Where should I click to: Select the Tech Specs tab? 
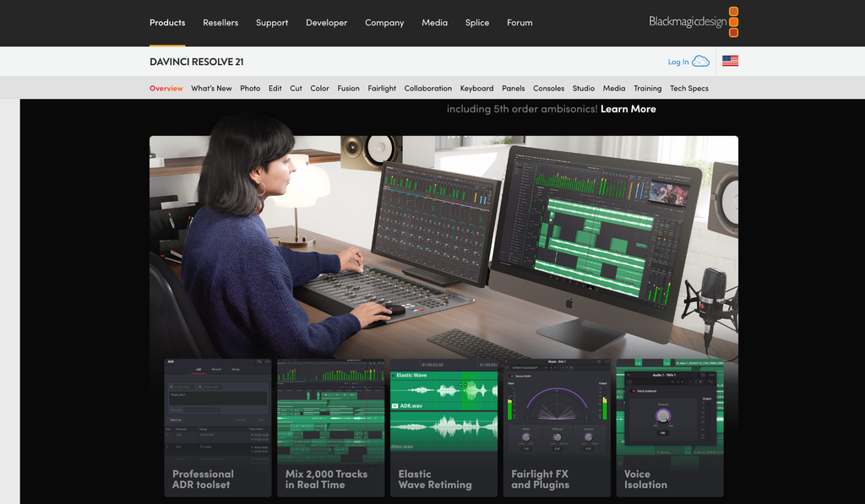(x=689, y=89)
